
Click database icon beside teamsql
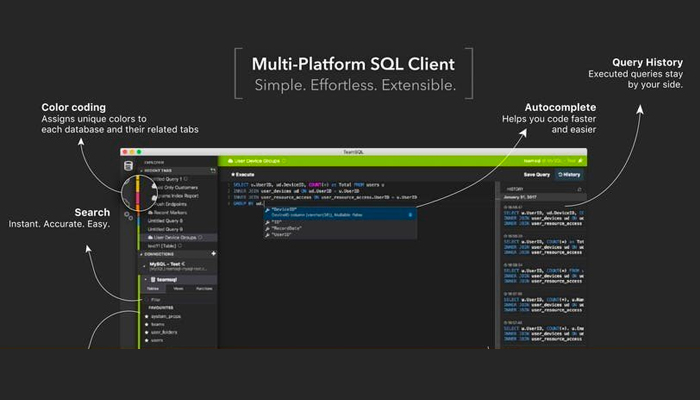coord(153,279)
